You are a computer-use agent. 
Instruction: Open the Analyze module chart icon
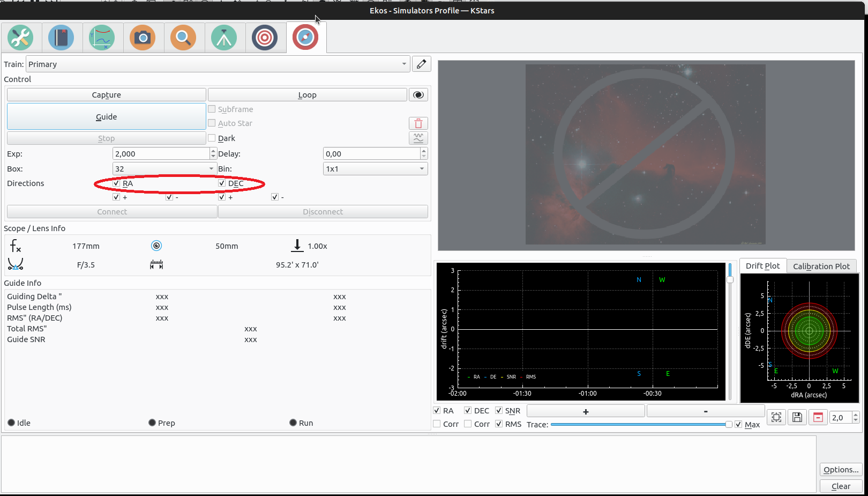[x=102, y=38]
